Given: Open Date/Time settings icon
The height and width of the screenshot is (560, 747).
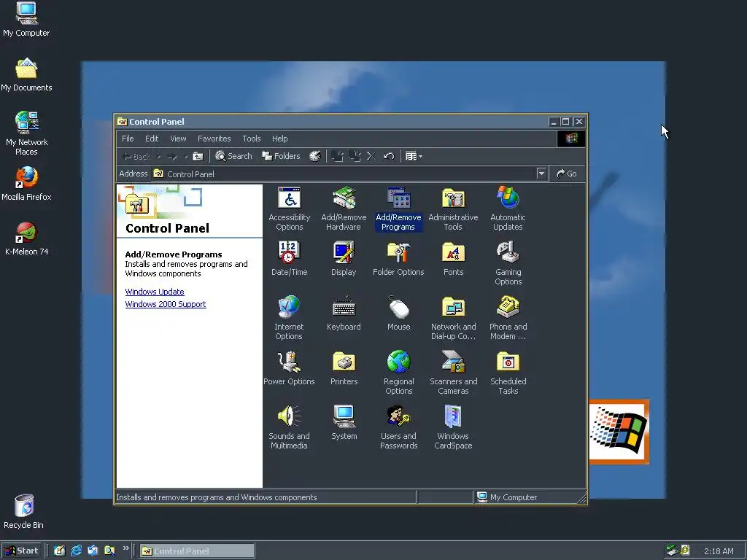Looking at the screenshot, I should pyautogui.click(x=289, y=259).
